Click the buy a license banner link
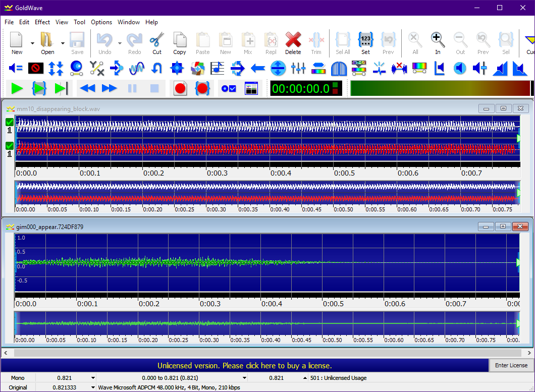Viewport: 535px width, 392px height. [244, 365]
